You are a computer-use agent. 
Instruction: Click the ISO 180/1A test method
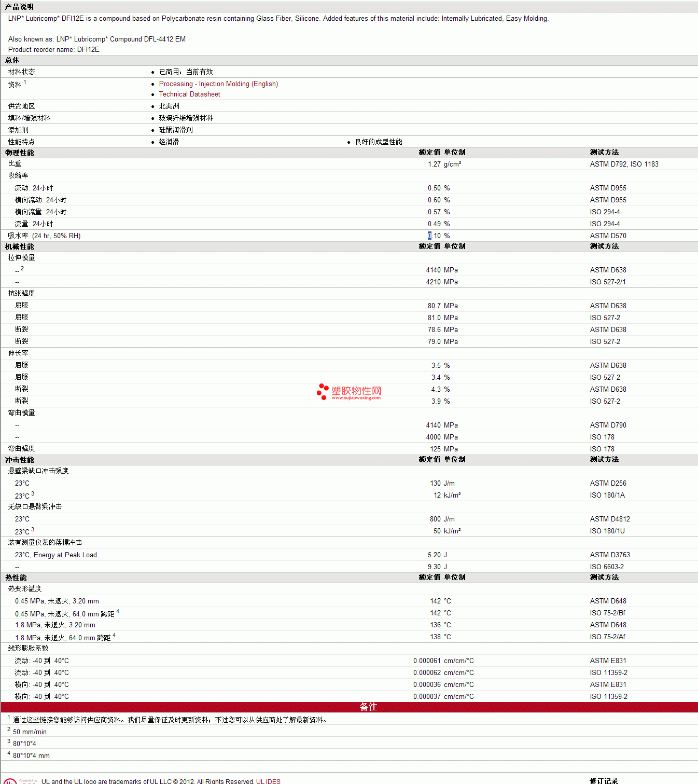click(607, 495)
